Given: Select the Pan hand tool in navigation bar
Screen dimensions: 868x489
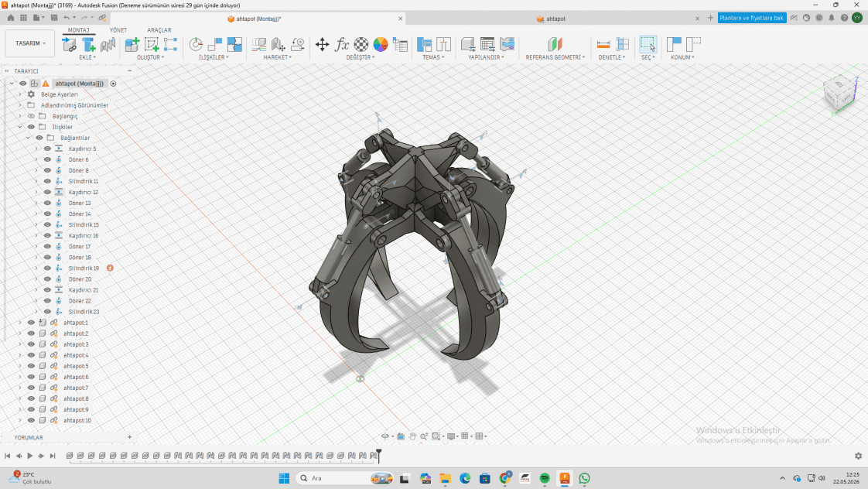Looking at the screenshot, I should click(x=412, y=436).
